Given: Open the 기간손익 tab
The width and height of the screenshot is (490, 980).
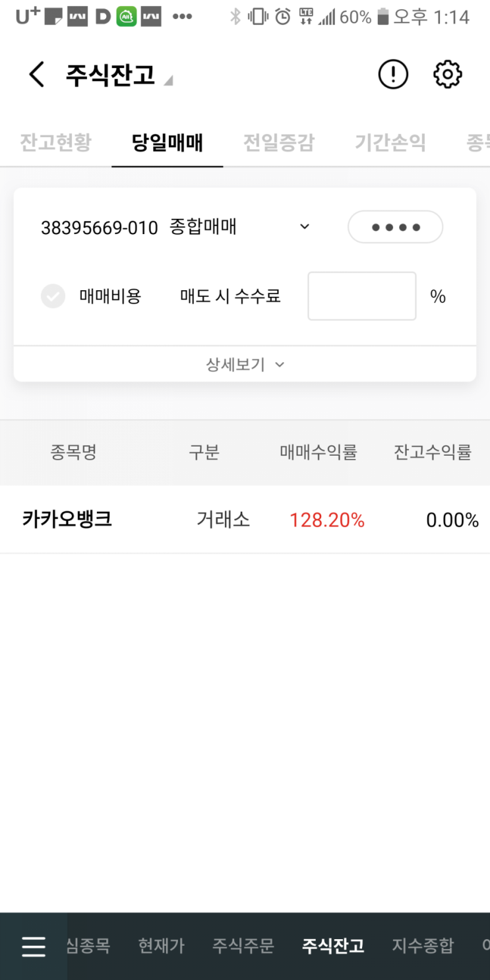Looking at the screenshot, I should 390,142.
